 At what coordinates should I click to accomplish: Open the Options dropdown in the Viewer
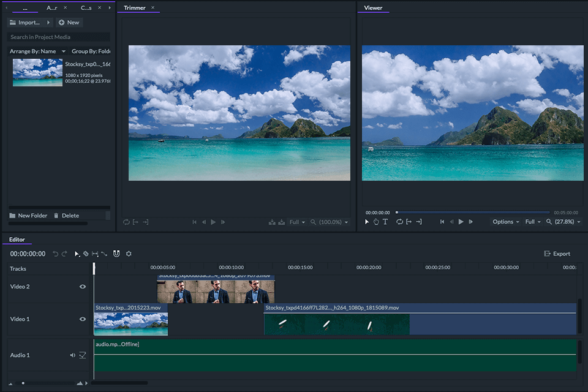point(505,222)
